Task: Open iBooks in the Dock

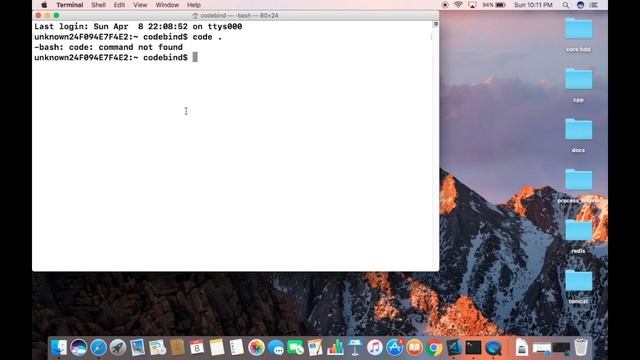Action: coord(414,348)
